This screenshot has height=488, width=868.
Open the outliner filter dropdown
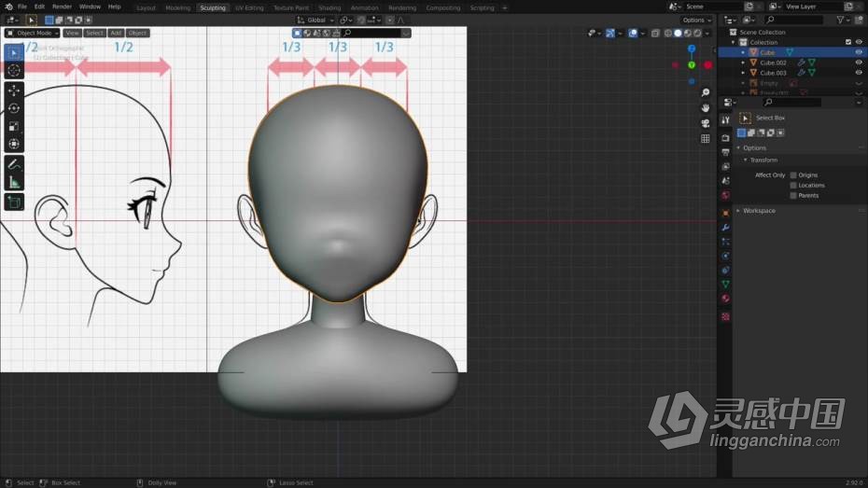[843, 20]
